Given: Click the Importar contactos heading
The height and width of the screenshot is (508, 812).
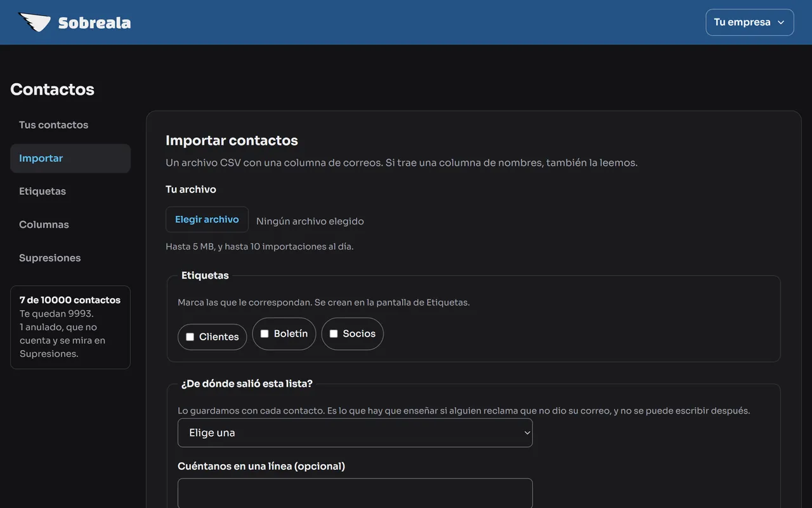Looking at the screenshot, I should pos(232,140).
